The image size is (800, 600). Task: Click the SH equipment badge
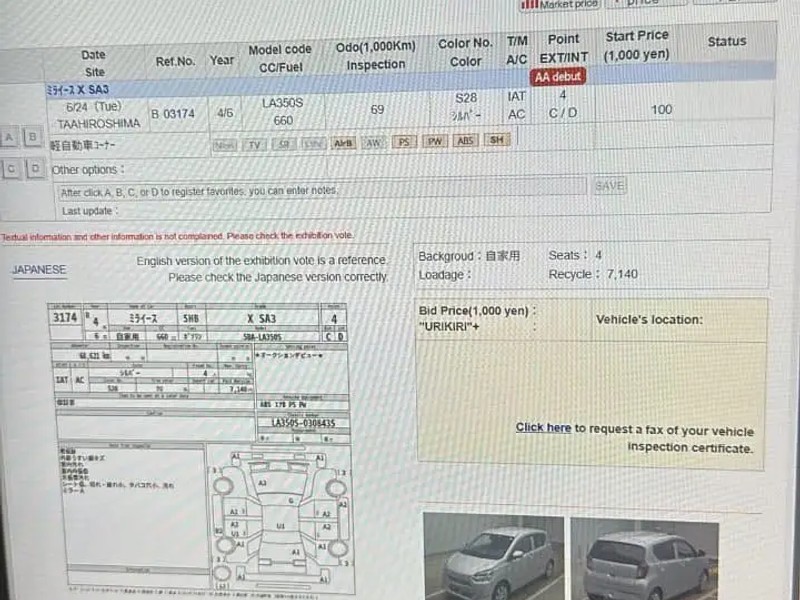tap(496, 141)
